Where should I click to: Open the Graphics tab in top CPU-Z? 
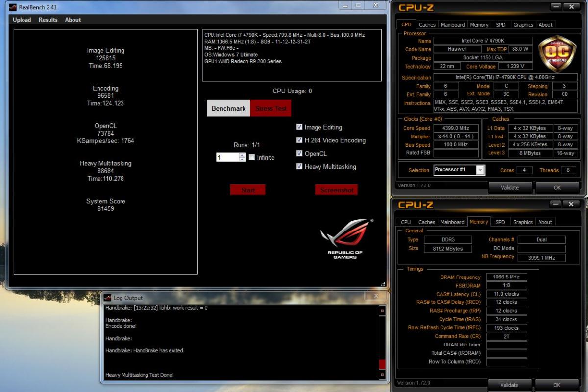(523, 25)
